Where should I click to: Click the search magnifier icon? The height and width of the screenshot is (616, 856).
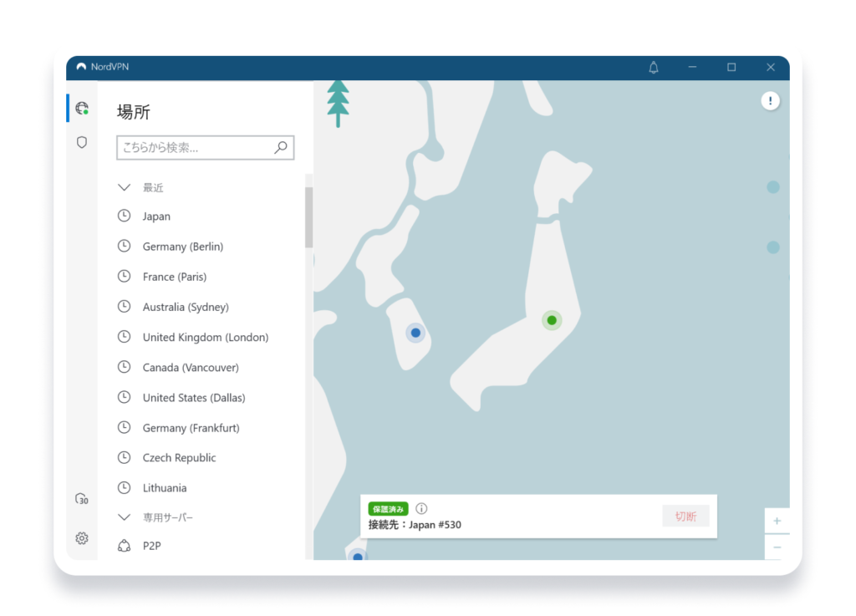tap(281, 147)
